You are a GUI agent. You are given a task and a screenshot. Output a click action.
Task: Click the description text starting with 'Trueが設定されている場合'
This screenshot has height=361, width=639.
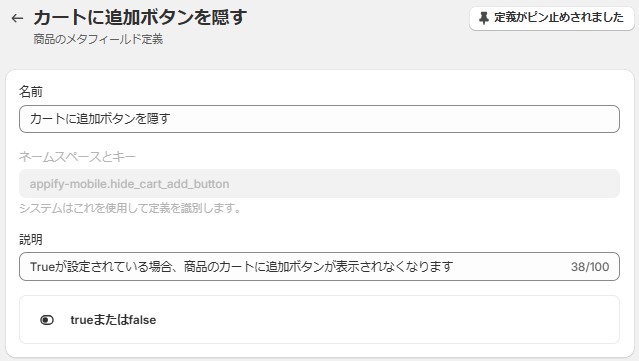pos(241,267)
